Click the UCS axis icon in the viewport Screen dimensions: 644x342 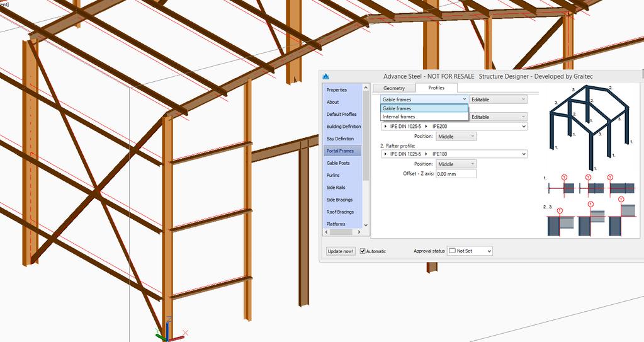coord(170,331)
